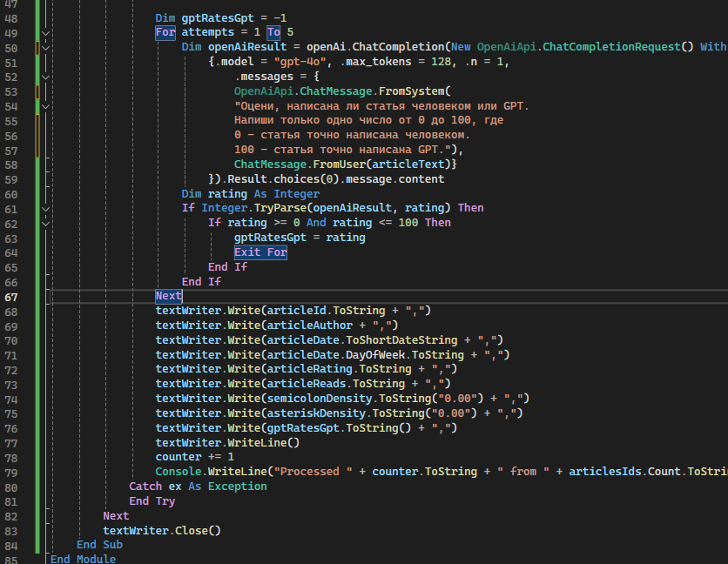The width and height of the screenshot is (728, 564).
Task: Click the prompt line starting 'Напиши только'
Action: pyautogui.click(x=368, y=120)
